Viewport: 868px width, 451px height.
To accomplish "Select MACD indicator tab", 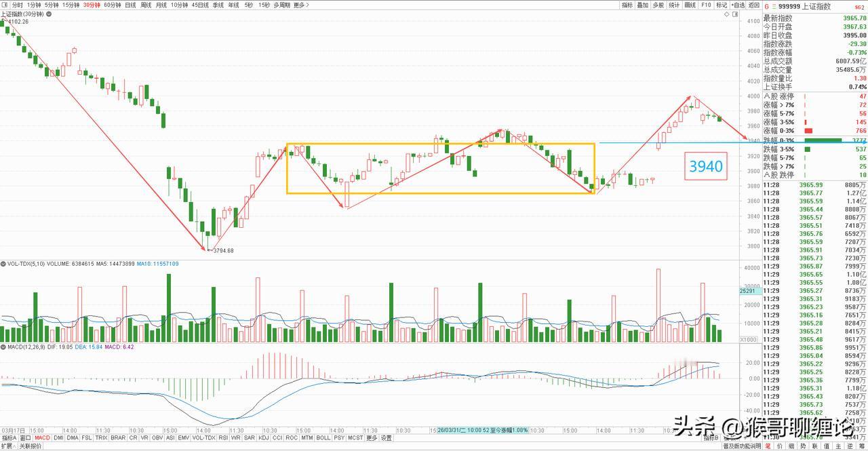I will coord(43,437).
